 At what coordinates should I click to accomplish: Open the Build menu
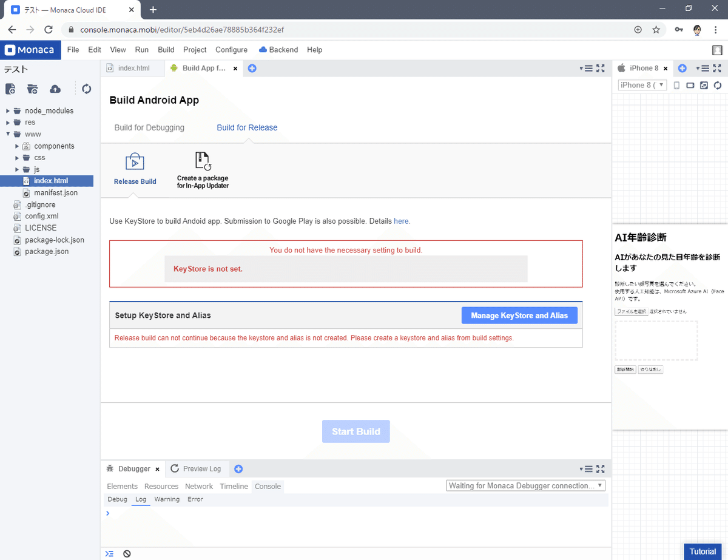click(166, 50)
